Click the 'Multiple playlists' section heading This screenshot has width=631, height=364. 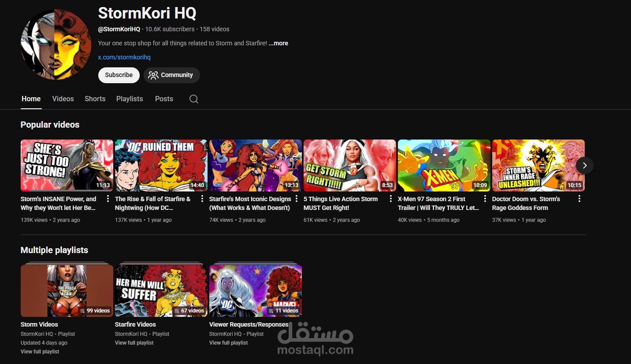click(x=54, y=250)
